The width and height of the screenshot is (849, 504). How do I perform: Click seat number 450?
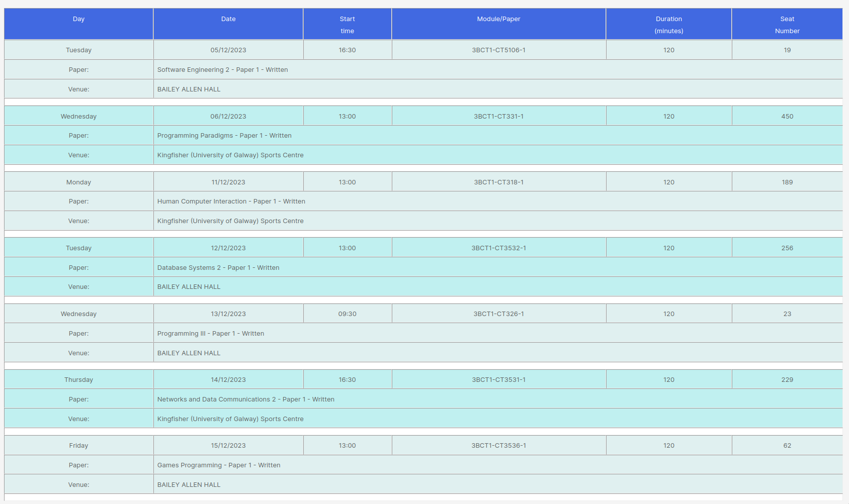(787, 117)
